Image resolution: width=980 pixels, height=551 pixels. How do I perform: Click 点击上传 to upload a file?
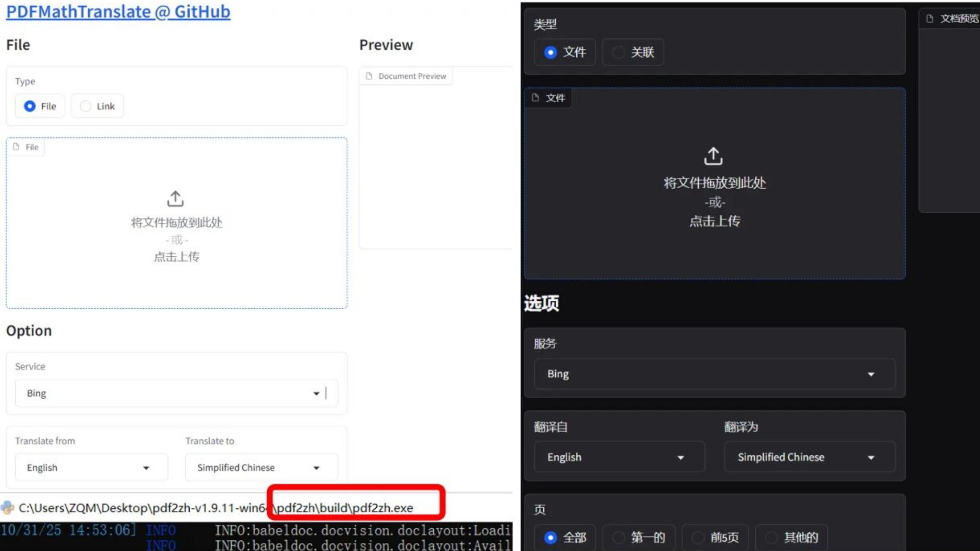(x=177, y=257)
